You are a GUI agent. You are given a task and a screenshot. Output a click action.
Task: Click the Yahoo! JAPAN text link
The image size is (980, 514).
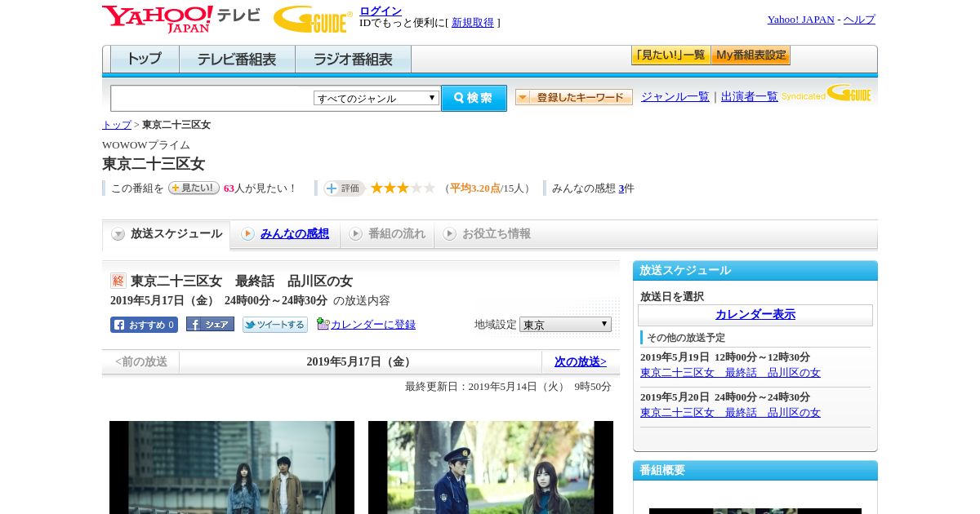click(800, 20)
